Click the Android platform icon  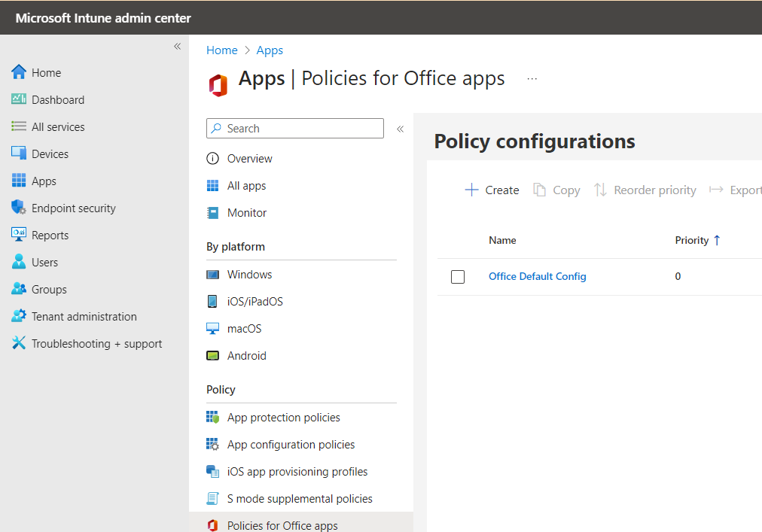(212, 356)
